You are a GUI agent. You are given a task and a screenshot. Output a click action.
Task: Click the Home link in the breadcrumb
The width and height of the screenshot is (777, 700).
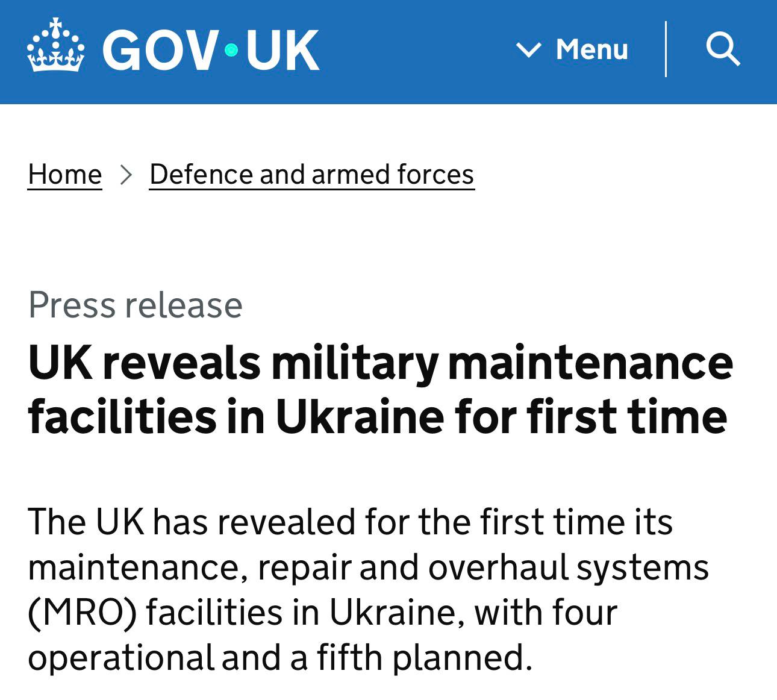click(x=64, y=174)
